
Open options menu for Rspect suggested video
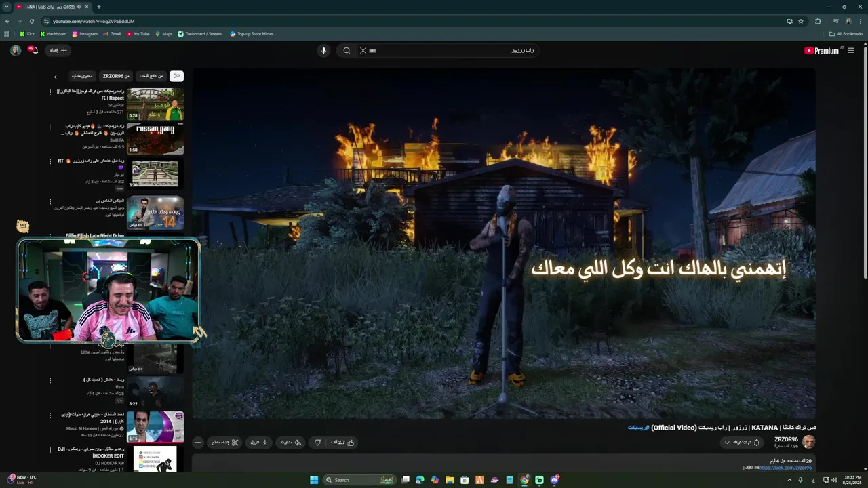50,91
